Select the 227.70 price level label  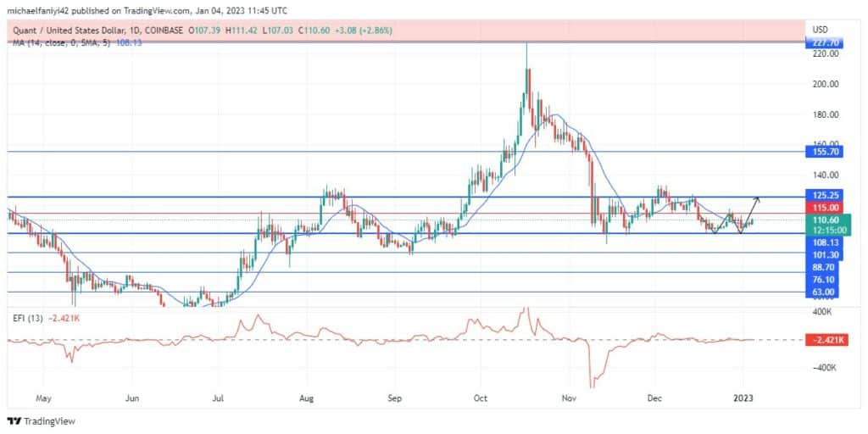point(824,42)
